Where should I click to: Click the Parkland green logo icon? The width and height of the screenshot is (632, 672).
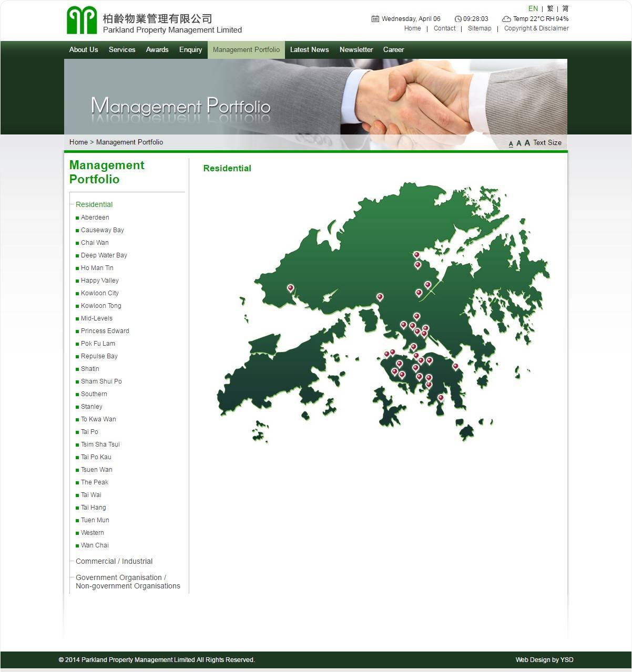(81, 20)
